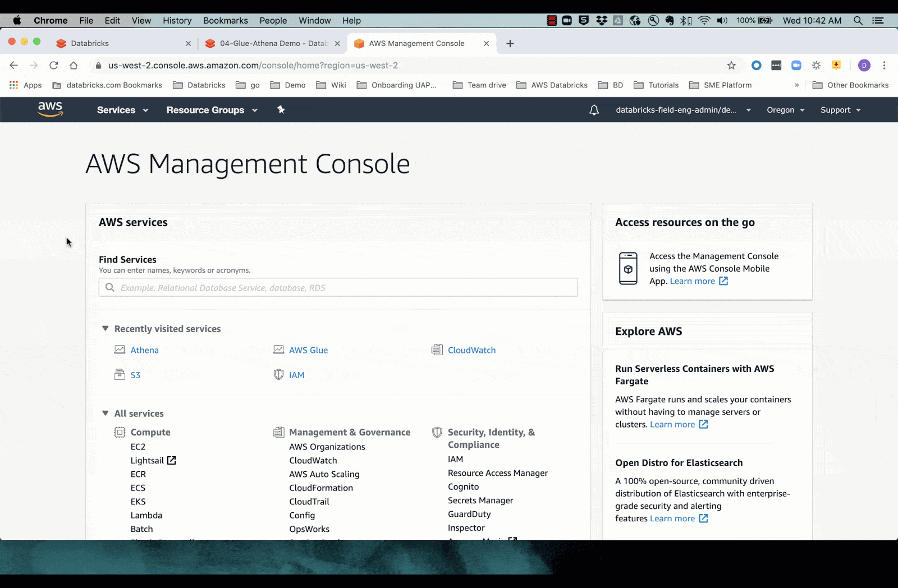Viewport: 898px width, 588px height.
Task: Click the Chrome profile avatar icon
Action: [864, 66]
